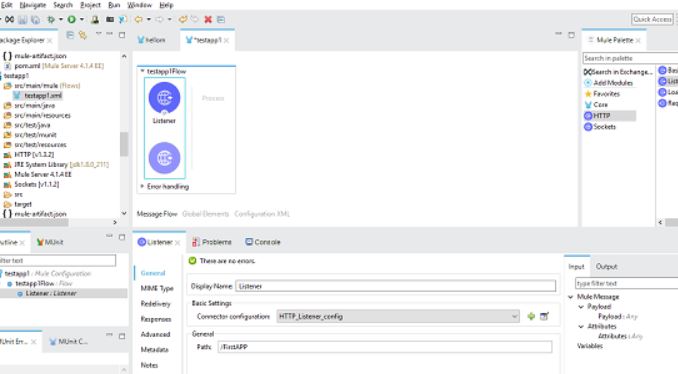Collapse the testapp1Flow triangle
The width and height of the screenshot is (678, 374).
point(142,71)
